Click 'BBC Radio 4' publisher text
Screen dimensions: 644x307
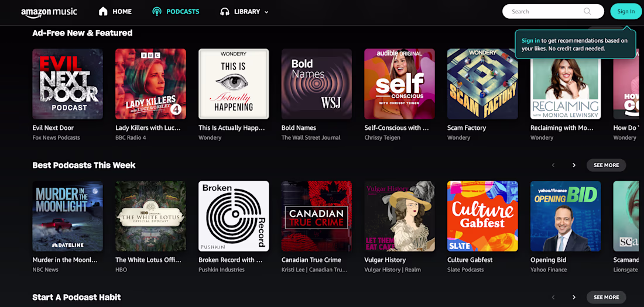coord(130,137)
